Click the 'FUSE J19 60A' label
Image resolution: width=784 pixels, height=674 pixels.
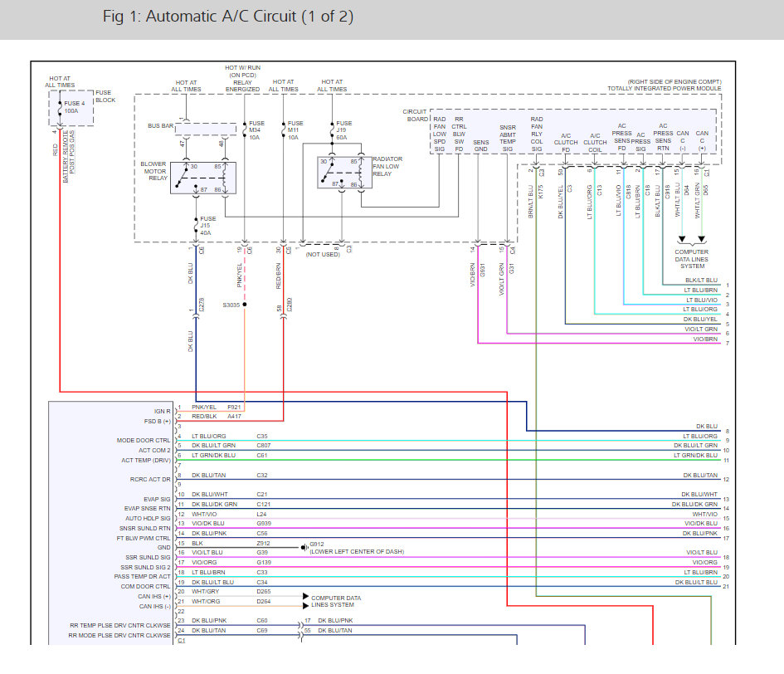click(x=343, y=130)
